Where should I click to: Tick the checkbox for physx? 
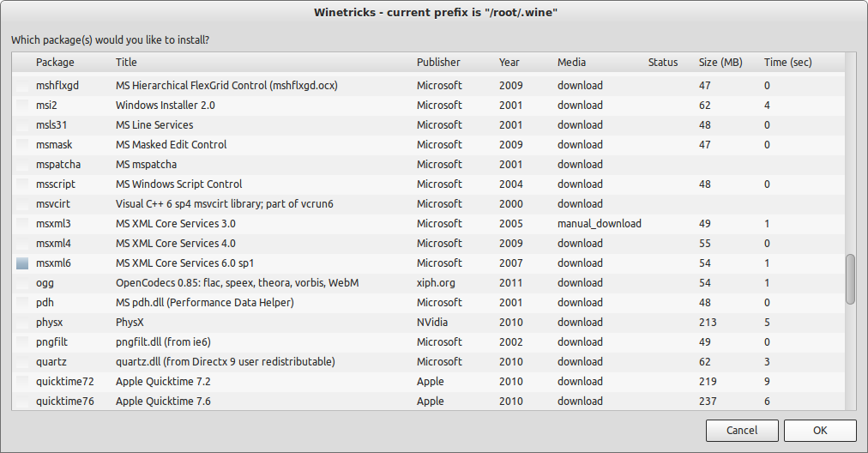coord(22,323)
